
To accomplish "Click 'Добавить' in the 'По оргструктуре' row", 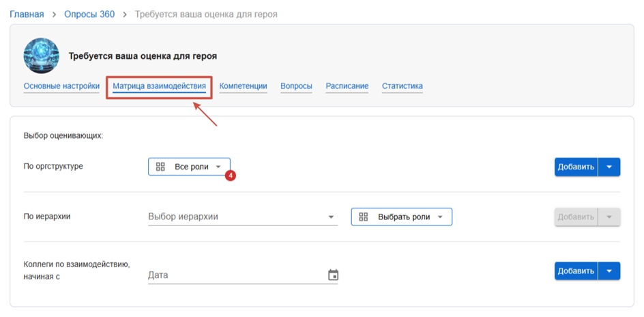I will 576,167.
